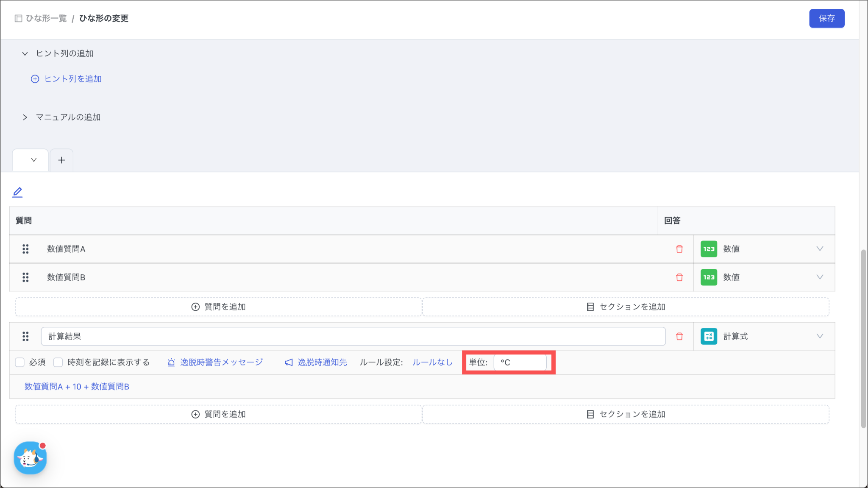Delete the 数値質問A row with the trash icon
Viewport: 868px width, 488px height.
pos(679,249)
